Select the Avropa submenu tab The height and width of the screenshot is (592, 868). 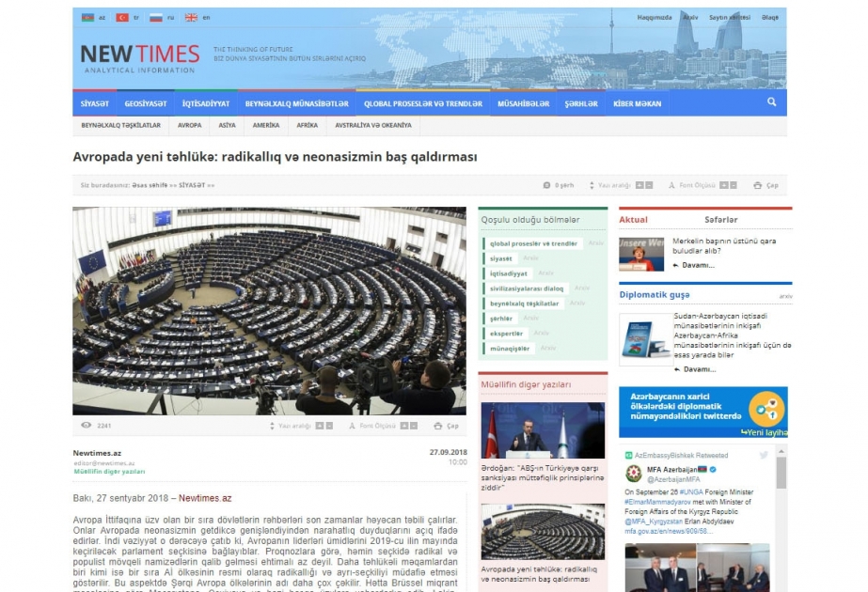click(x=189, y=126)
